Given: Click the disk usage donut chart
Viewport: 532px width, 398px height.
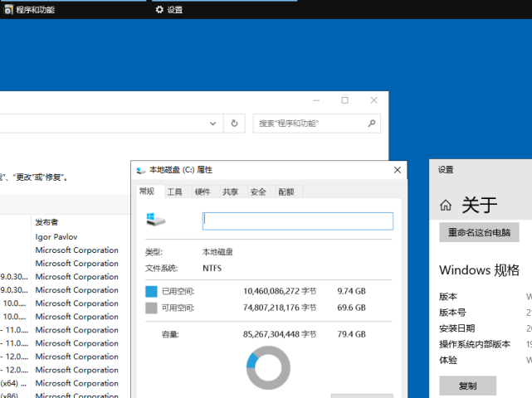Looking at the screenshot, I should (268, 368).
